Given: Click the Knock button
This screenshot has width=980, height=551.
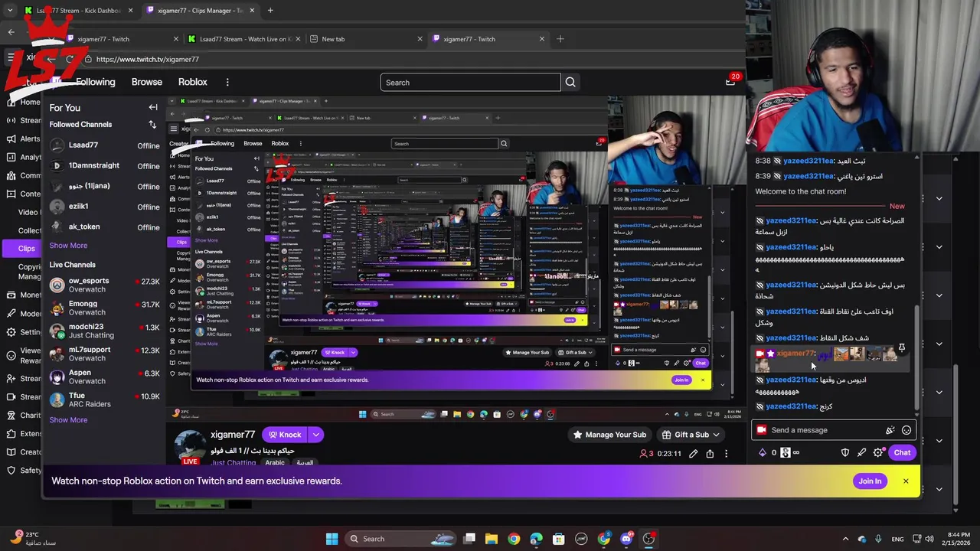Looking at the screenshot, I should (x=284, y=435).
